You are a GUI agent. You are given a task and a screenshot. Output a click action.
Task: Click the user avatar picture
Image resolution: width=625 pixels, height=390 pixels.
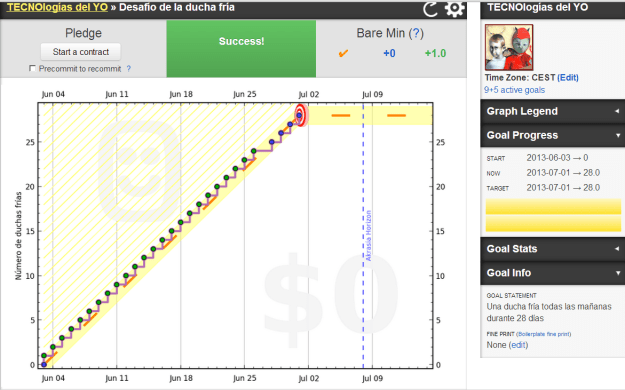pos(509,47)
